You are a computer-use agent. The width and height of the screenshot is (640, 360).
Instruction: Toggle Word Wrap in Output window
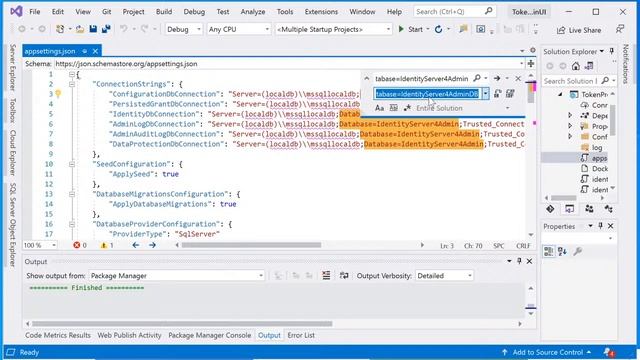(344, 276)
